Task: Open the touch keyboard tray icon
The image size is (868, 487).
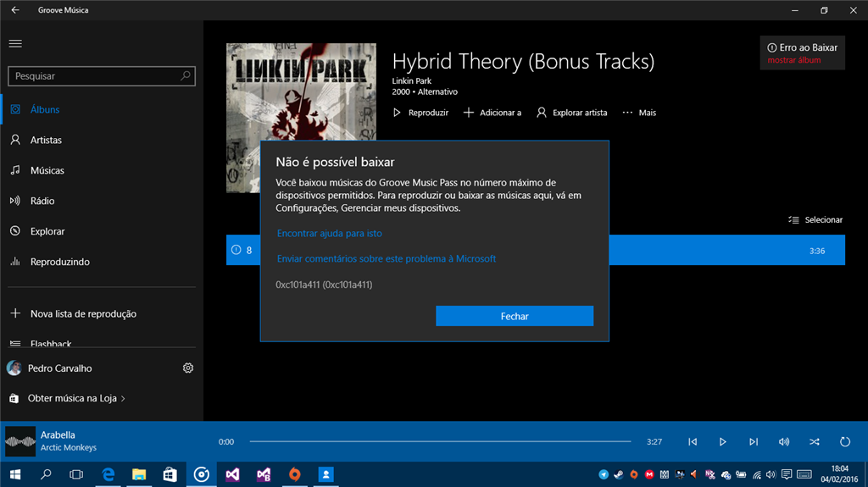Action: click(x=804, y=474)
